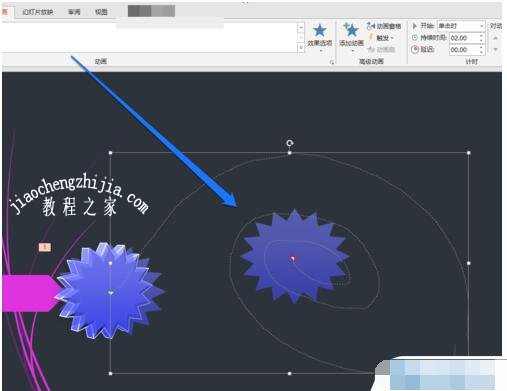Click the bottom-middle handle of the motion path
This screenshot has width=507, height=391.
pyautogui.click(x=289, y=374)
